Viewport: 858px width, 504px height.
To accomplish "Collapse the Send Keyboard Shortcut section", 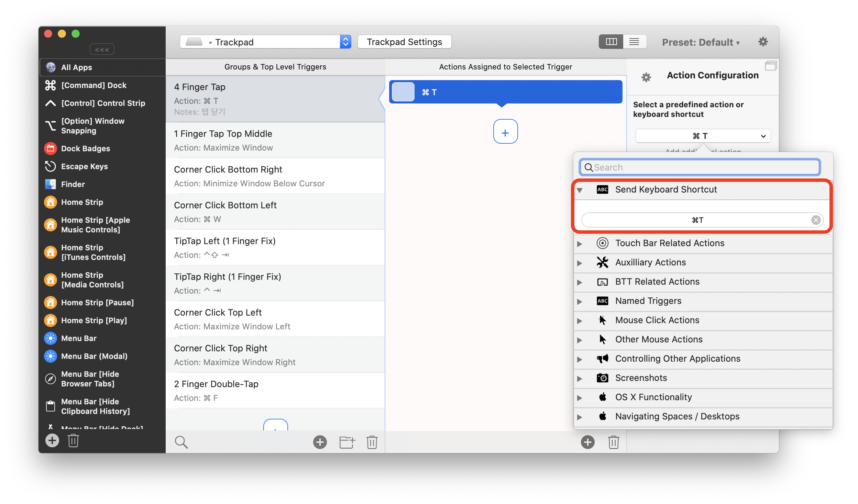I will coord(580,190).
